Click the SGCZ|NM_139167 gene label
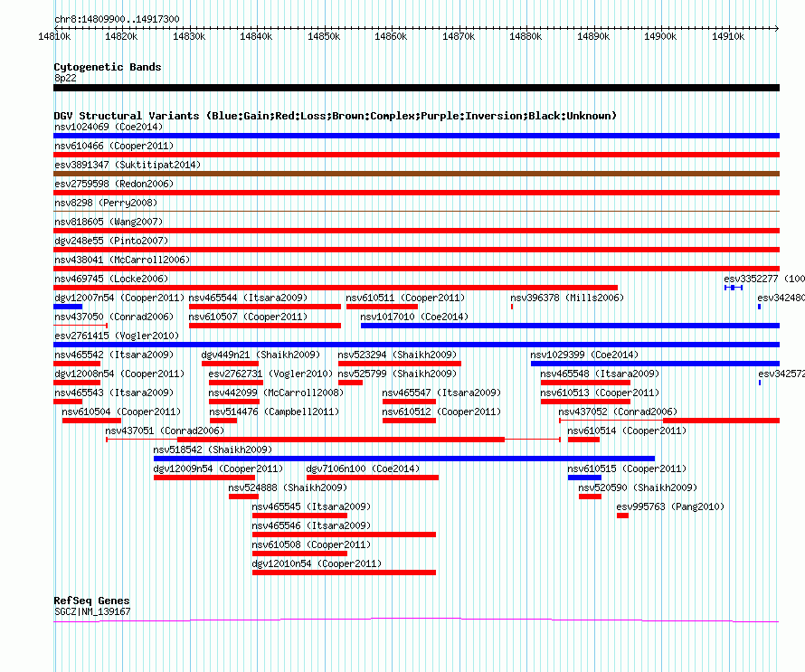 click(x=92, y=612)
